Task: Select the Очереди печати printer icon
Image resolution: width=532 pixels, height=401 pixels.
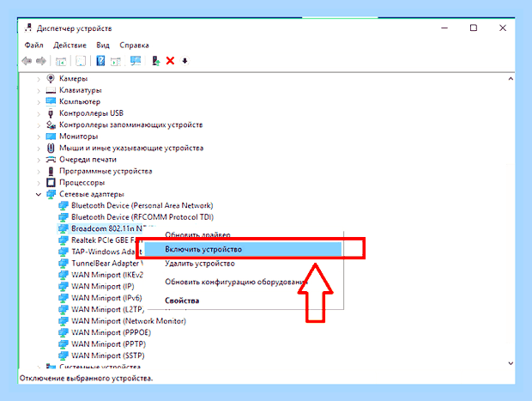Action: pos(51,160)
